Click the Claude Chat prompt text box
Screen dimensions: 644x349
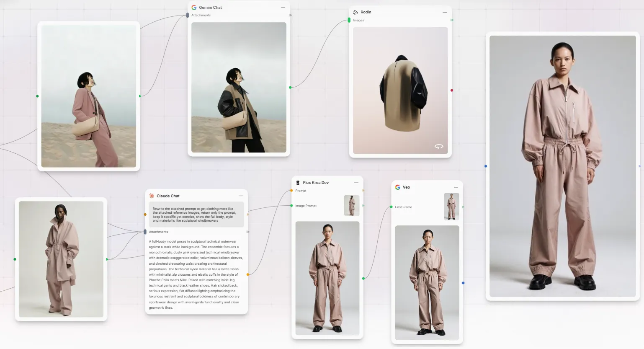(196, 215)
